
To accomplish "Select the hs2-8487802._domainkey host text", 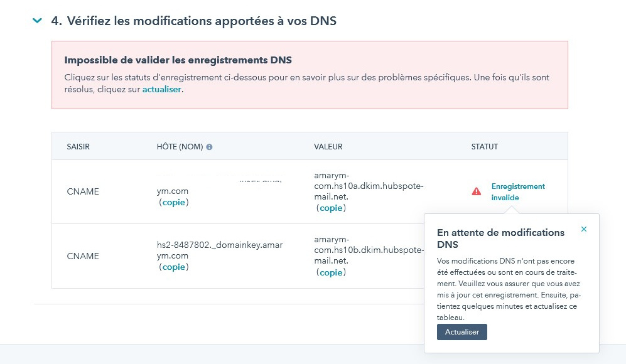I will [x=220, y=250].
